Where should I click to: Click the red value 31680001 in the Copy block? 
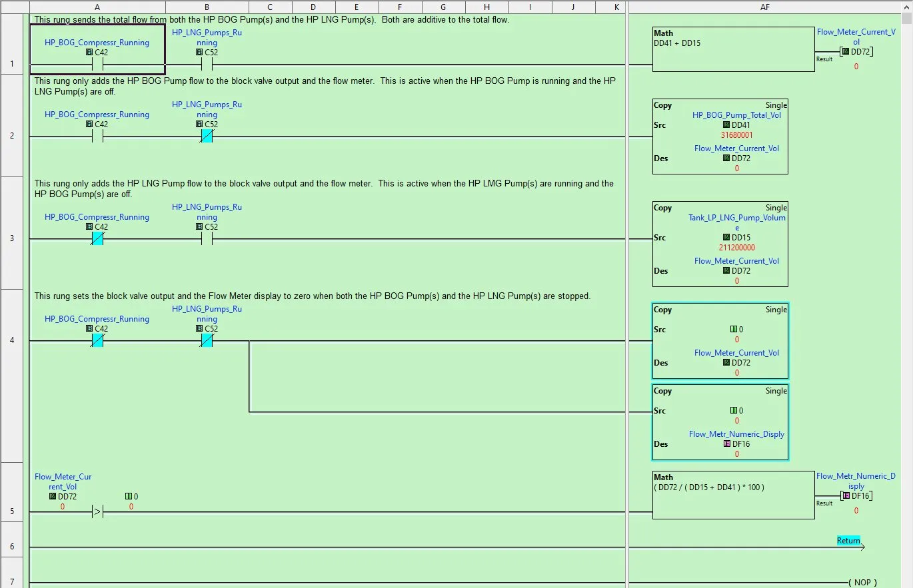[736, 135]
